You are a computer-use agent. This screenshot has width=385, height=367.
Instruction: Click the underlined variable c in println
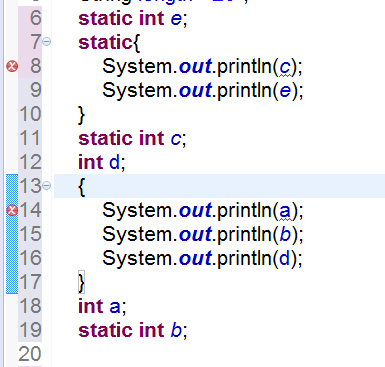tap(285, 68)
